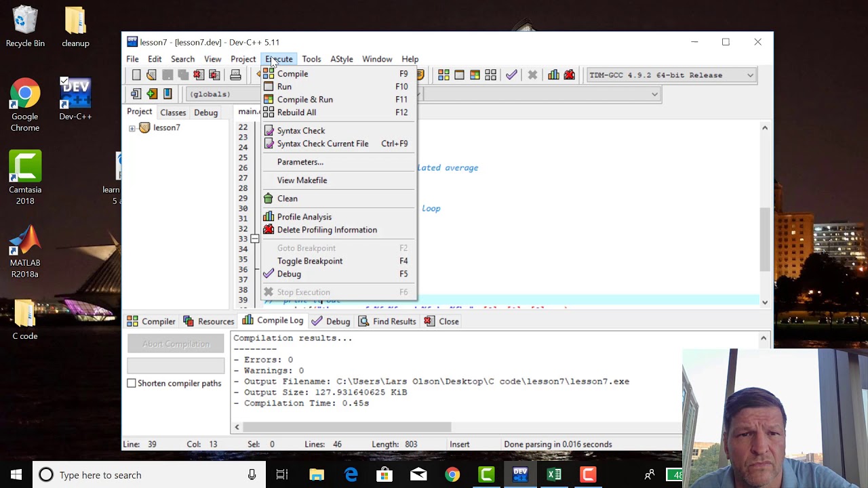Choose Compile from Execute menu
868x488 pixels.
[339, 74]
